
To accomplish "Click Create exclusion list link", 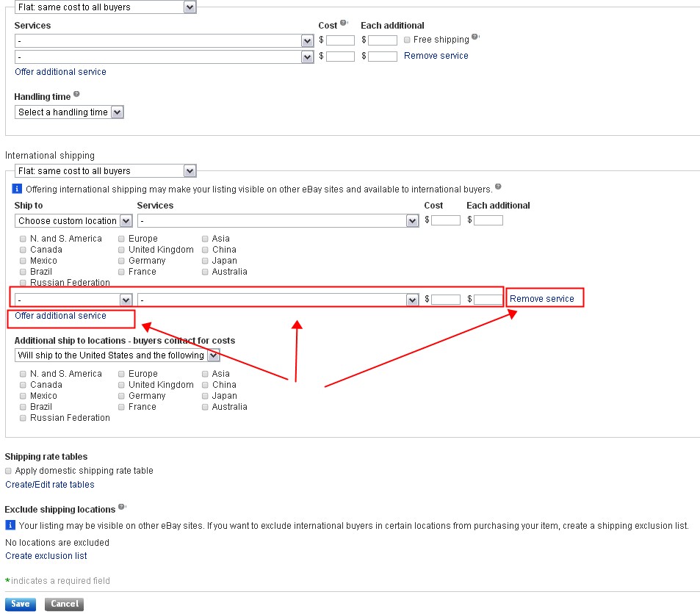I will [x=46, y=556].
